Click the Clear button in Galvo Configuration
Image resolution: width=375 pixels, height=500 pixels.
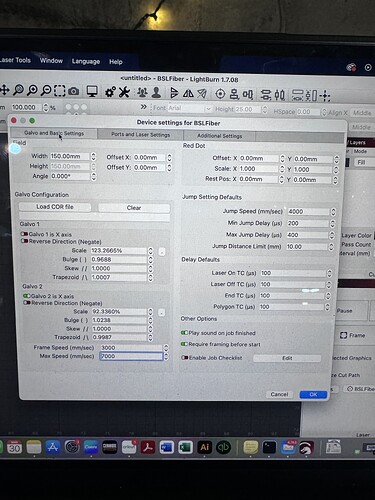point(134,208)
